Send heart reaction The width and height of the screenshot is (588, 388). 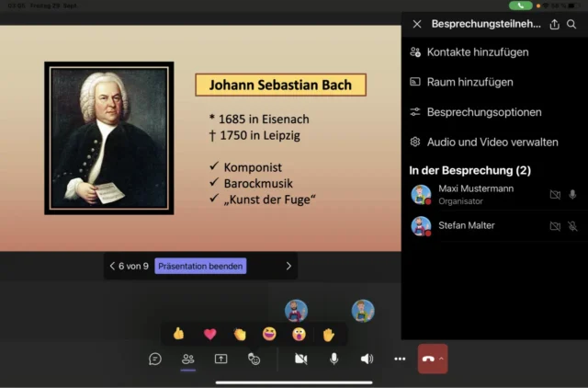[210, 334]
